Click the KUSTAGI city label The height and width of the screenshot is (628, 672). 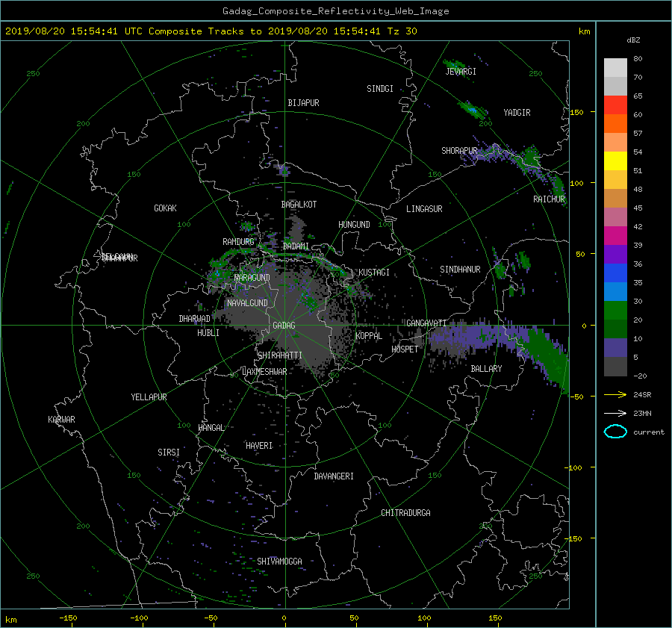[x=374, y=273]
